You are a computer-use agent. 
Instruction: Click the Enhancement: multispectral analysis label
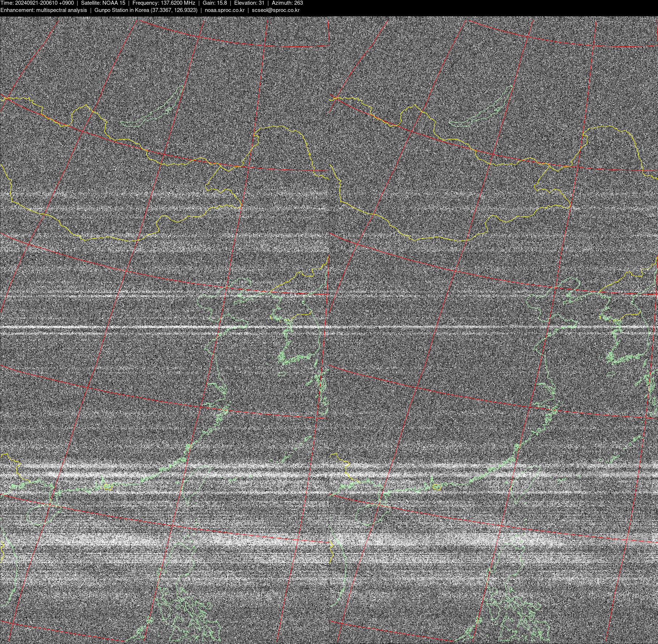[x=43, y=10]
